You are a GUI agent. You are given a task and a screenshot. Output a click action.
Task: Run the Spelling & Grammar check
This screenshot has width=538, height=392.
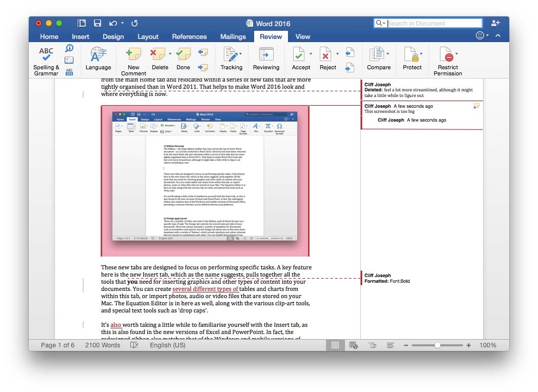46,62
